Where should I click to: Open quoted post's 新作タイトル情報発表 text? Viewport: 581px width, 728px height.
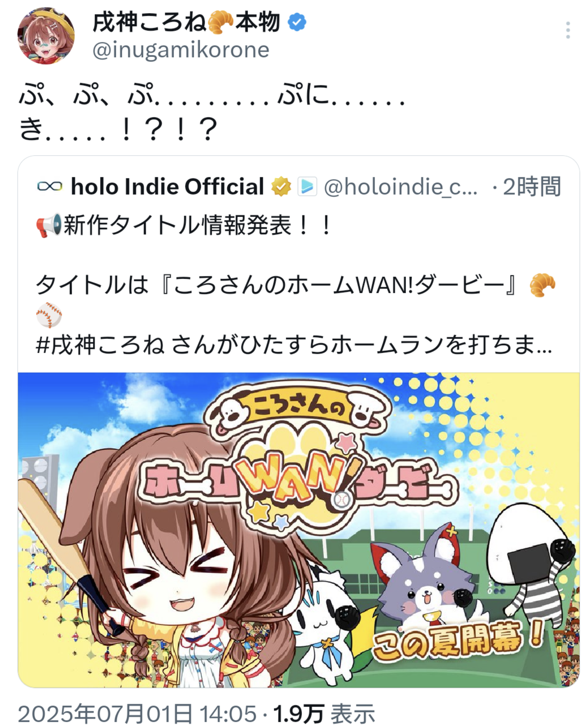point(178,225)
